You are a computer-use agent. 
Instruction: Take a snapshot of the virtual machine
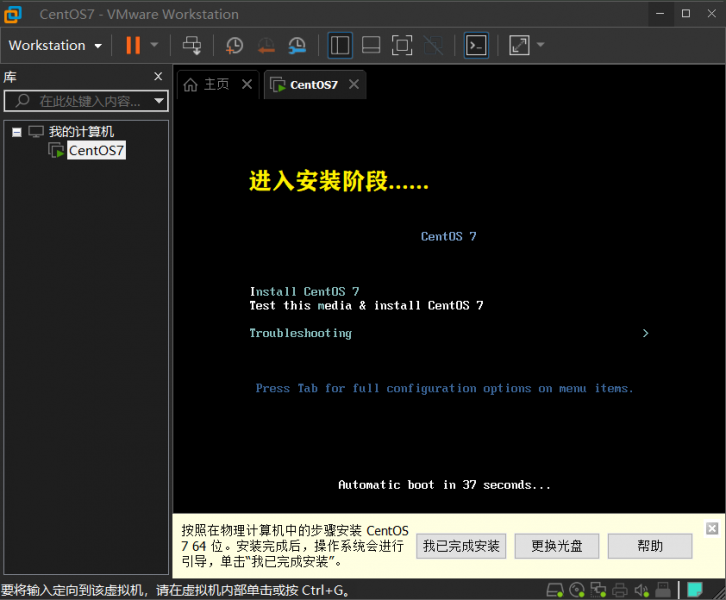pos(234,45)
